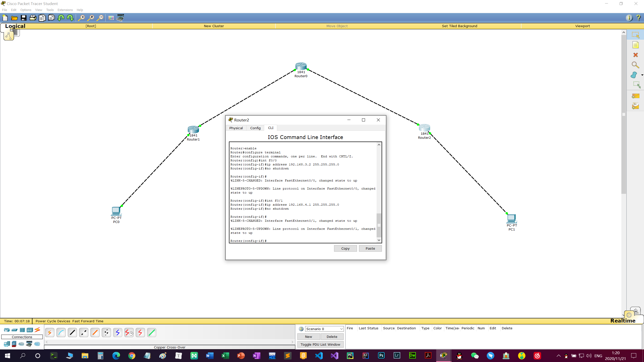This screenshot has width=644, height=362.
Task: Add a Simple PDU envelope
Action: point(635,96)
